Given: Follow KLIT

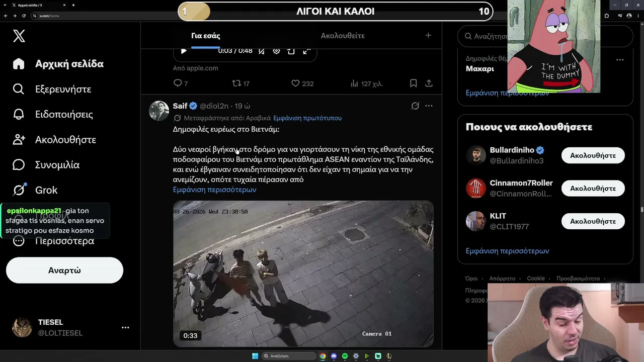Looking at the screenshot, I should pos(593,221).
